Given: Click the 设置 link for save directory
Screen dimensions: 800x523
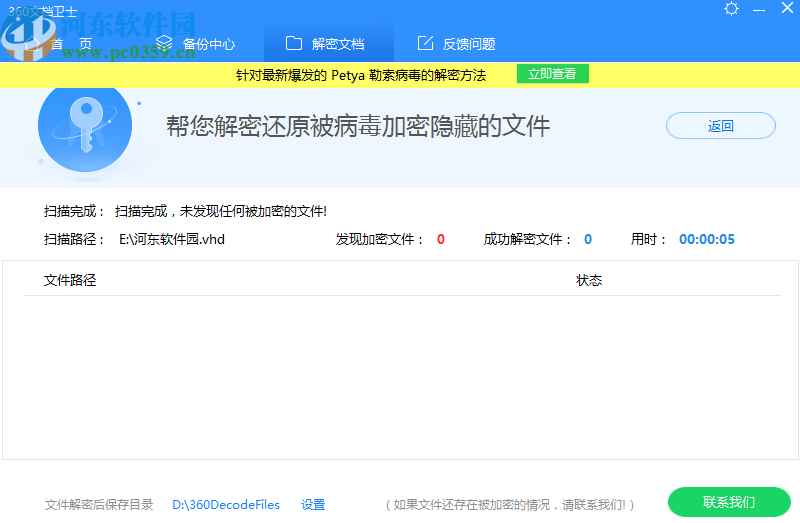Looking at the screenshot, I should click(x=313, y=505).
